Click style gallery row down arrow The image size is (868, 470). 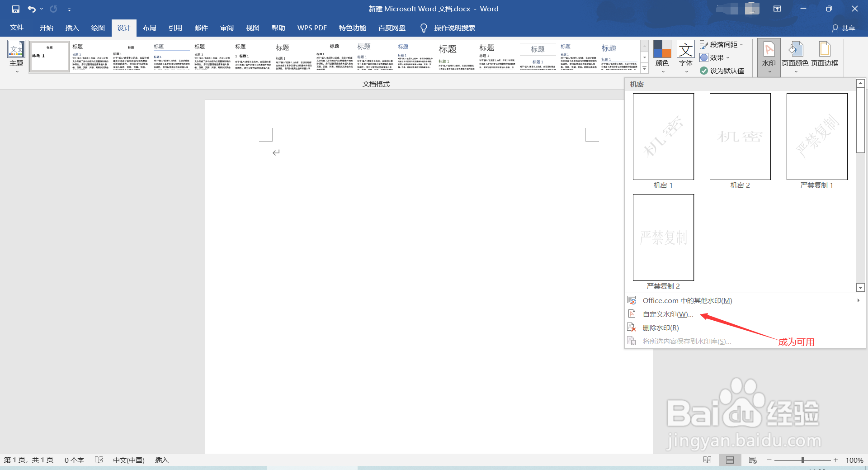645,57
